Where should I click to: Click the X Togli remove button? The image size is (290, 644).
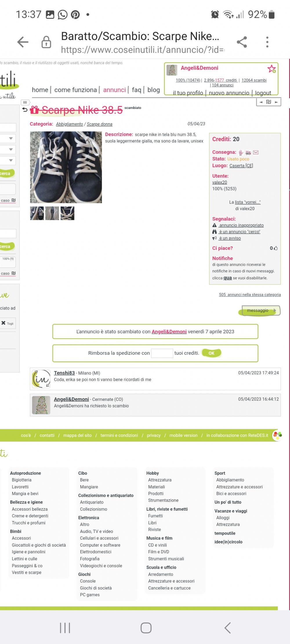(8, 323)
